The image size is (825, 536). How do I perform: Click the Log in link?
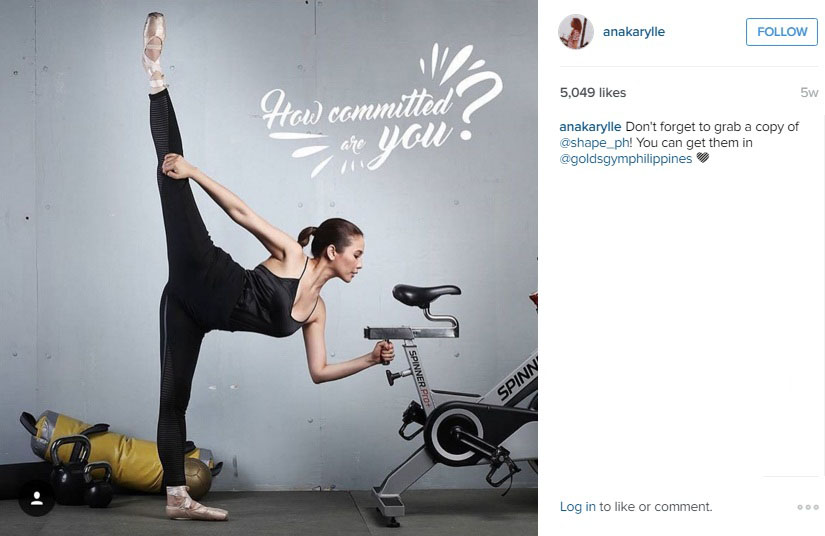point(577,507)
